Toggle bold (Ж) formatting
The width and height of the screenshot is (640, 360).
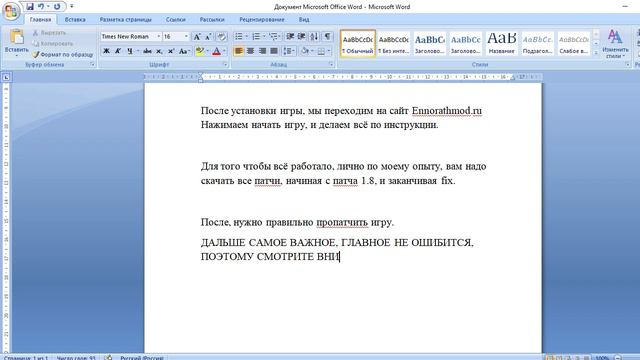tap(106, 51)
